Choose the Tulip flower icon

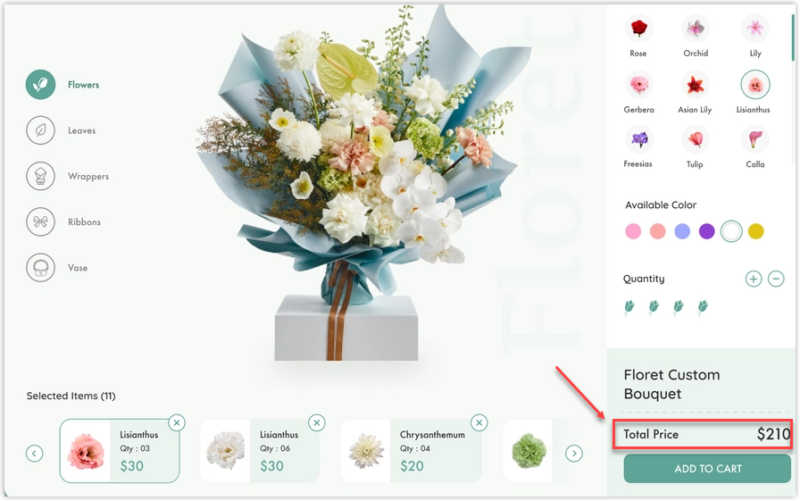pyautogui.click(x=695, y=139)
